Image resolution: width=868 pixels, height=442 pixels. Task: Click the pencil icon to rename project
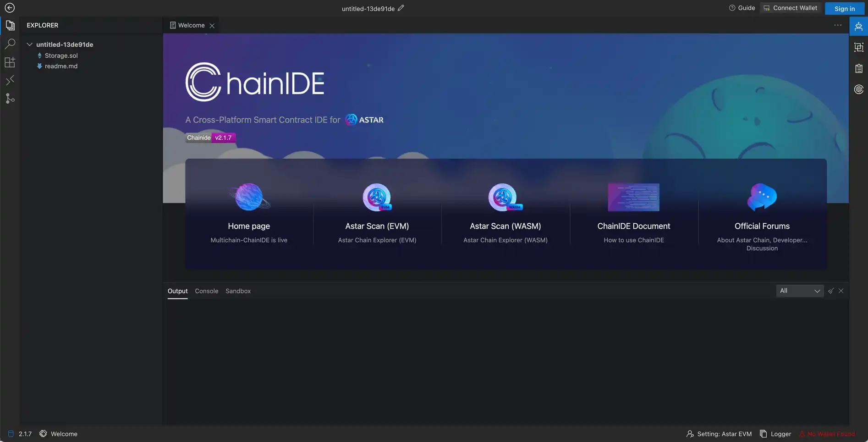(401, 8)
